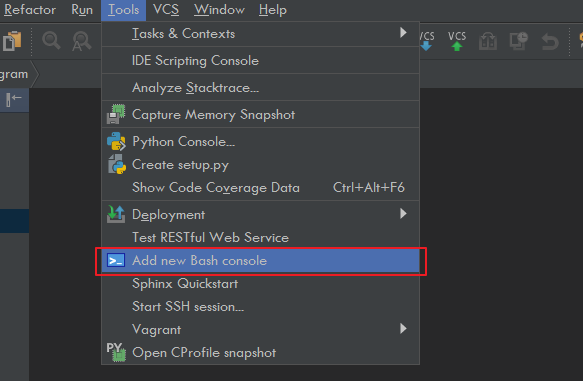Open the Show History clock icon
Image resolution: width=583 pixels, height=381 pixels.
coord(519,41)
